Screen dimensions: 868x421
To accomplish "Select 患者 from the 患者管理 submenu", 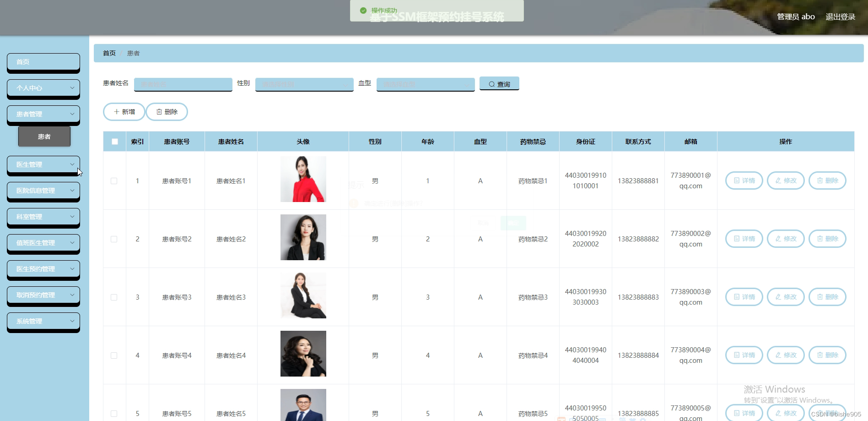I will click(x=44, y=136).
